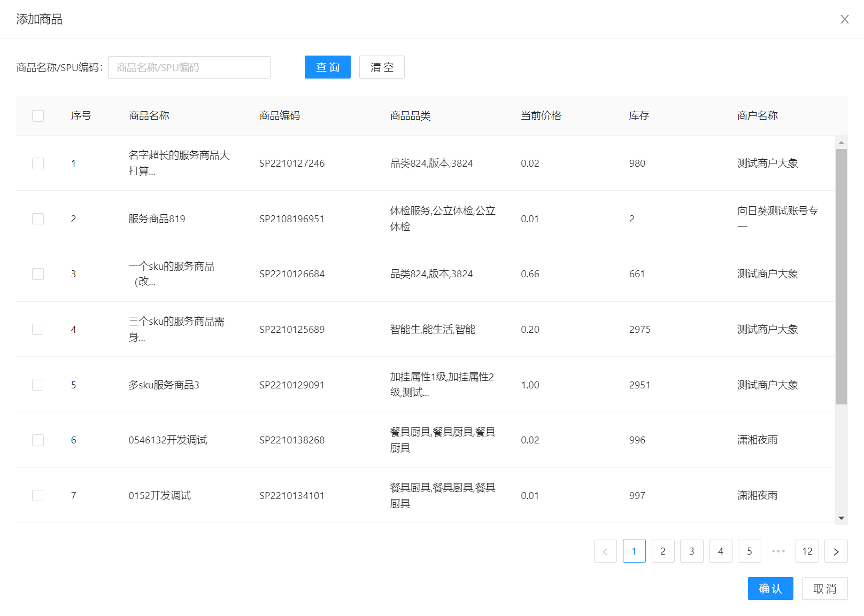This screenshot has width=864, height=616.
Task: Click stock value 996
Action: pos(637,440)
